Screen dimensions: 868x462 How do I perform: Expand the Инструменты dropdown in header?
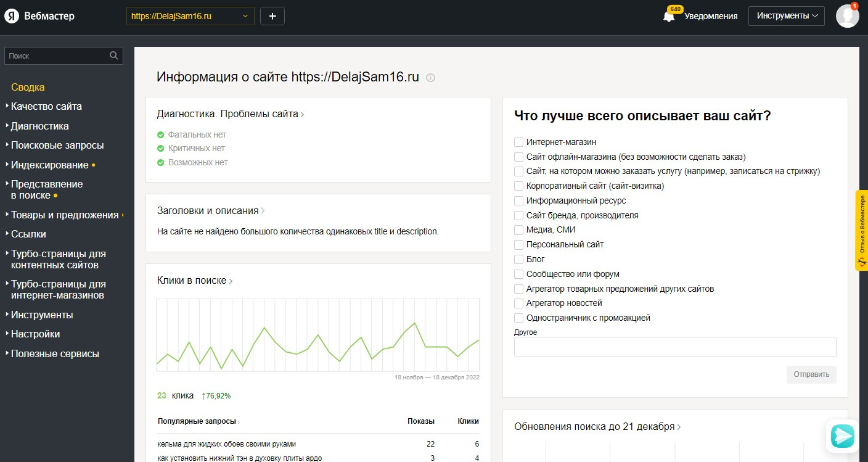pos(786,16)
